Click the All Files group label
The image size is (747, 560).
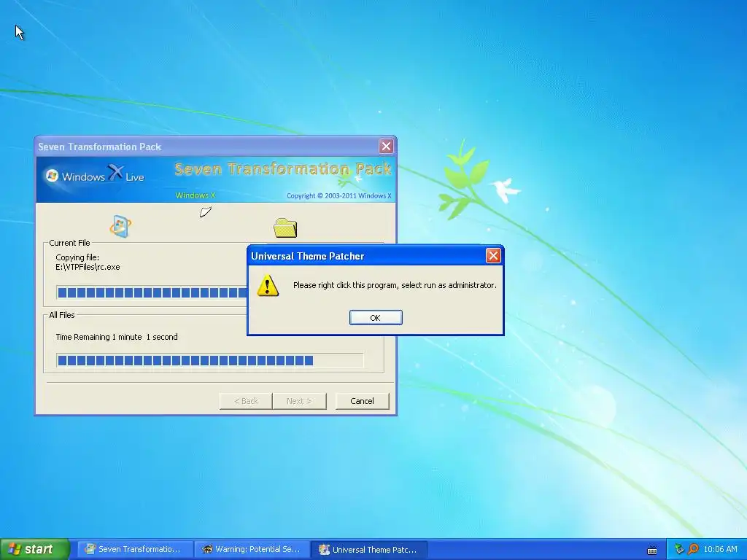coord(62,315)
